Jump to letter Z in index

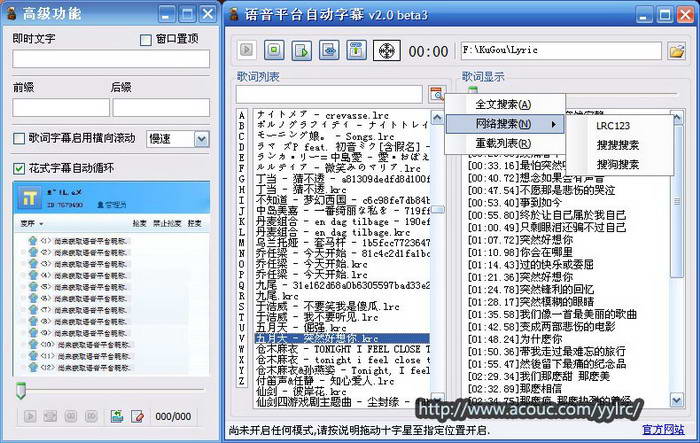[242, 381]
